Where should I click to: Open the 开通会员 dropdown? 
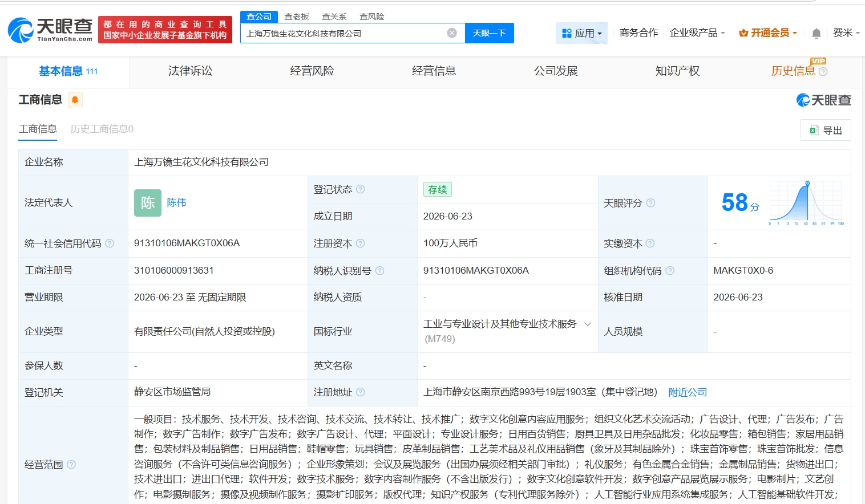768,33
